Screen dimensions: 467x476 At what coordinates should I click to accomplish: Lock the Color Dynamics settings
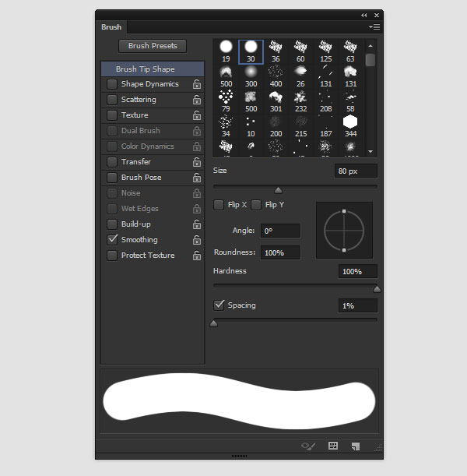[x=197, y=146]
